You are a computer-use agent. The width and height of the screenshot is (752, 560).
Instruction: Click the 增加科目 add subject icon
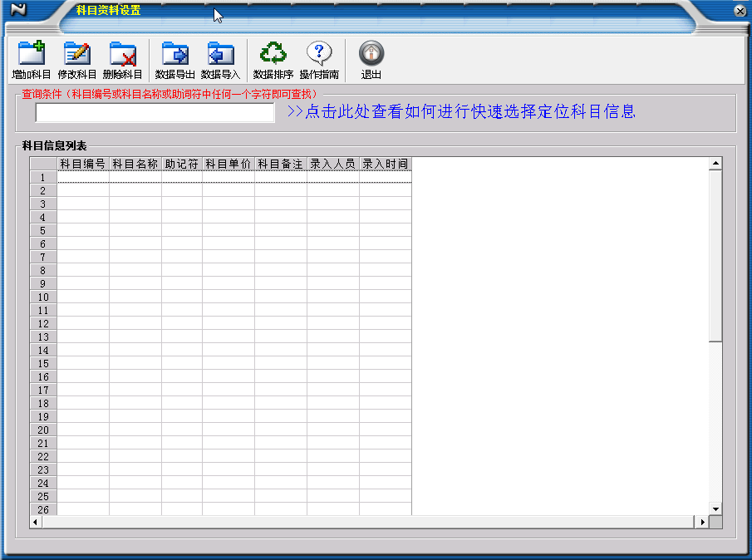(32, 60)
